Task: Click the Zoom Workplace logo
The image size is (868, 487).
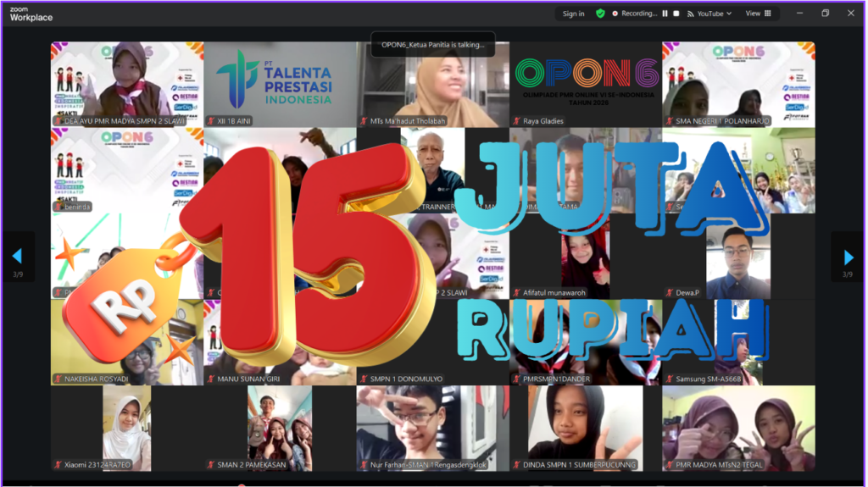Action: 31,14
